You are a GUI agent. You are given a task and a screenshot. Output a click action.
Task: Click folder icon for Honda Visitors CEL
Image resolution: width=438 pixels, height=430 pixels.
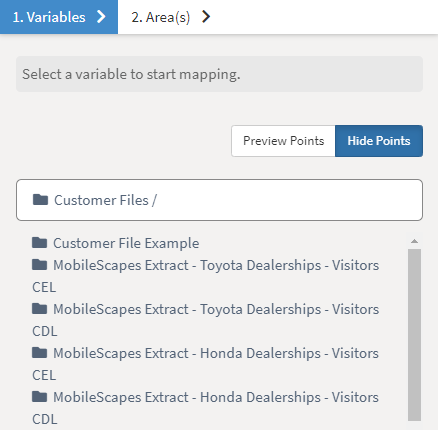pyautogui.click(x=39, y=353)
